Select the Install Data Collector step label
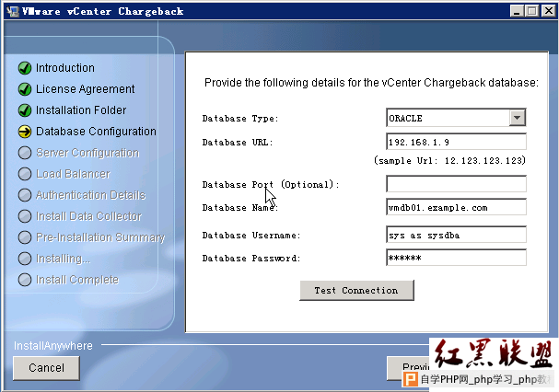Screen dimensions: 559x392 point(88,216)
